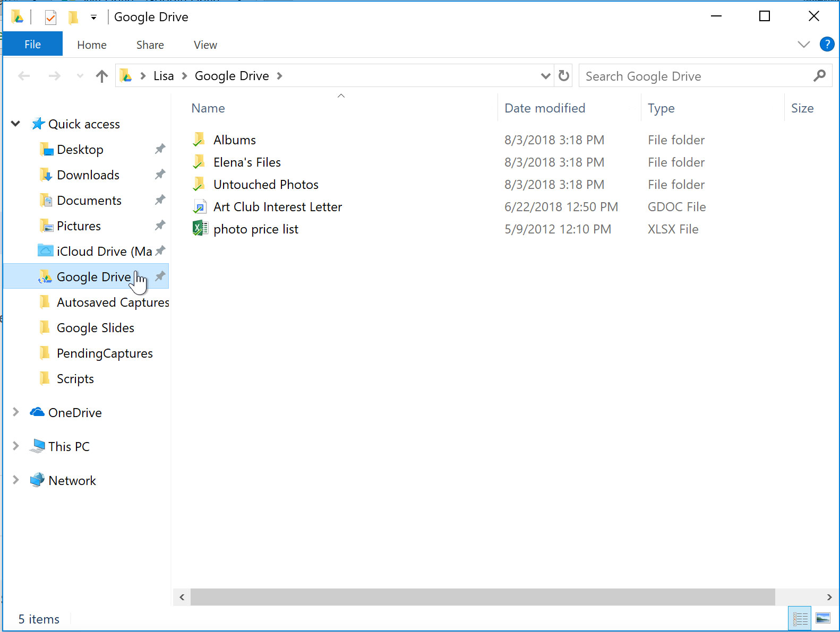Viewport: 840px width, 632px height.
Task: Click the Properties checkmark quick access icon
Action: pos(50,18)
